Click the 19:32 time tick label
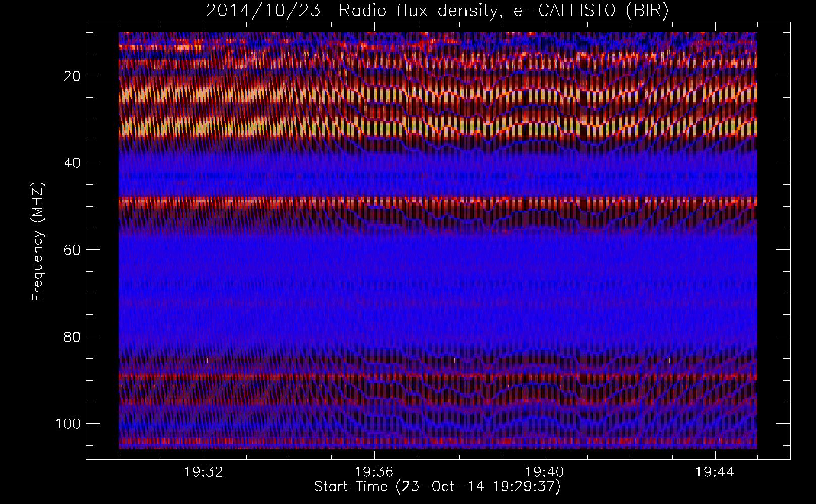This screenshot has width=816, height=504. tap(204, 472)
